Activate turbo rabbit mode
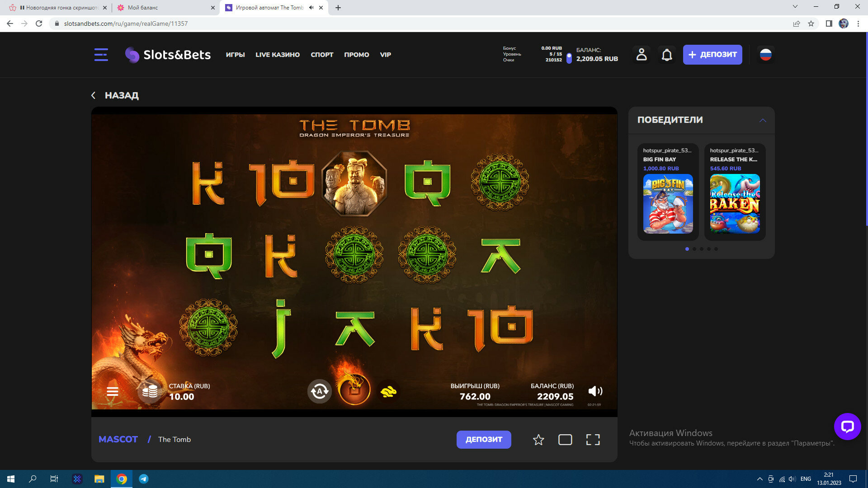 pyautogui.click(x=388, y=391)
